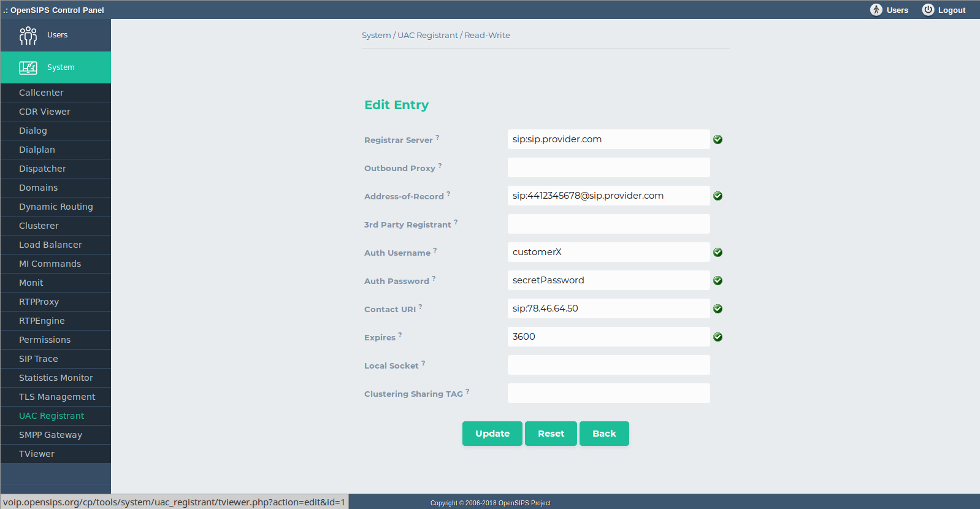Click the Back button
Image resolution: width=980 pixels, height=509 pixels.
(604, 434)
